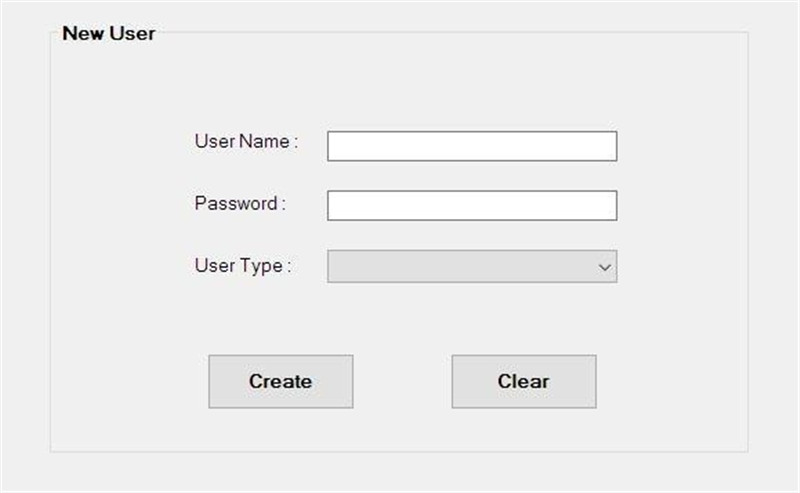
Task: Click blank area inside New User panel
Action: 398,82
